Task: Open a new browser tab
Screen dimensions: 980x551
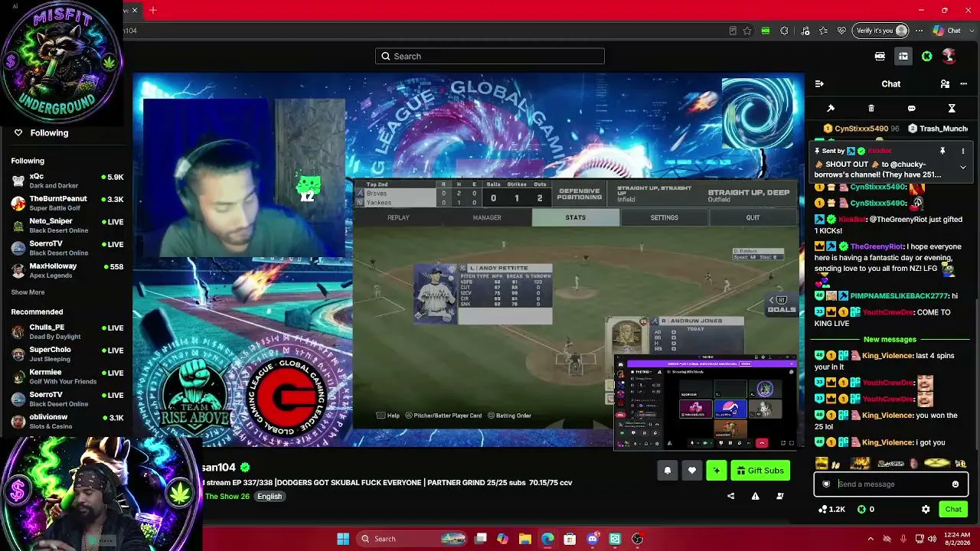Action: click(153, 10)
